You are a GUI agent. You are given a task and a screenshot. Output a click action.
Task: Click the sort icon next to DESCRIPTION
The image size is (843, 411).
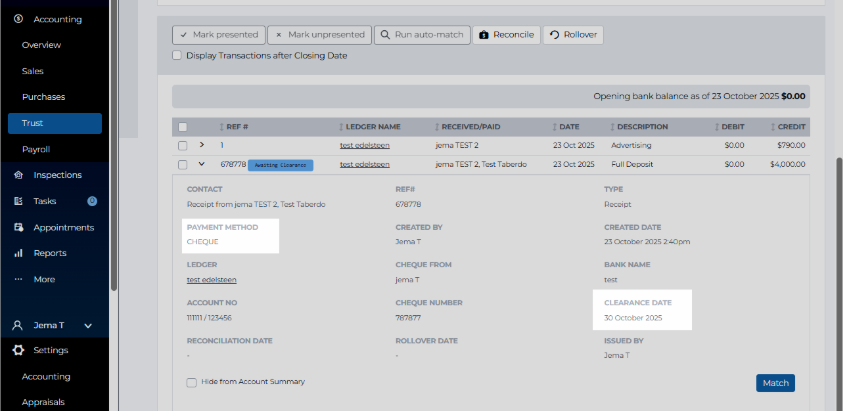tap(612, 127)
